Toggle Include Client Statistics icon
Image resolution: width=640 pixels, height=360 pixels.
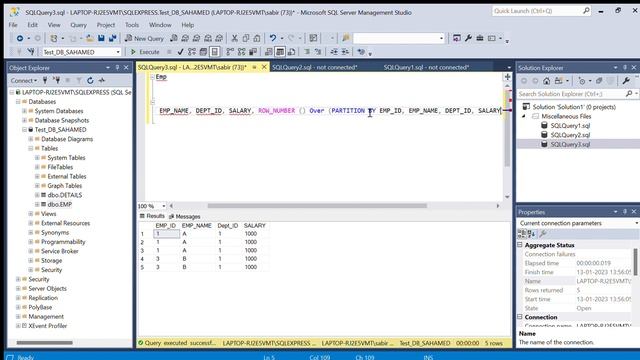[x=253, y=52]
